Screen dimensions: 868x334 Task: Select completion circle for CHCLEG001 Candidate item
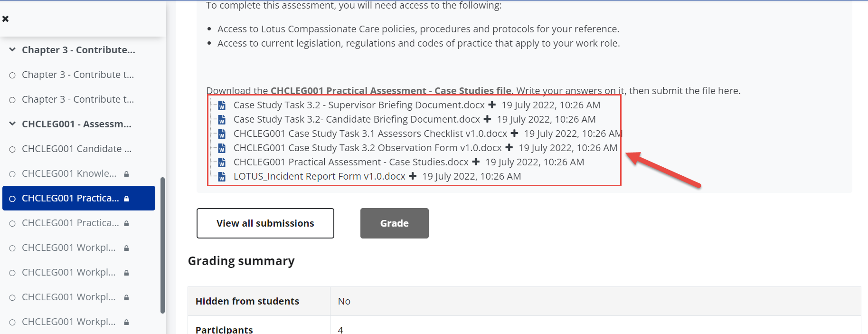[12, 149]
